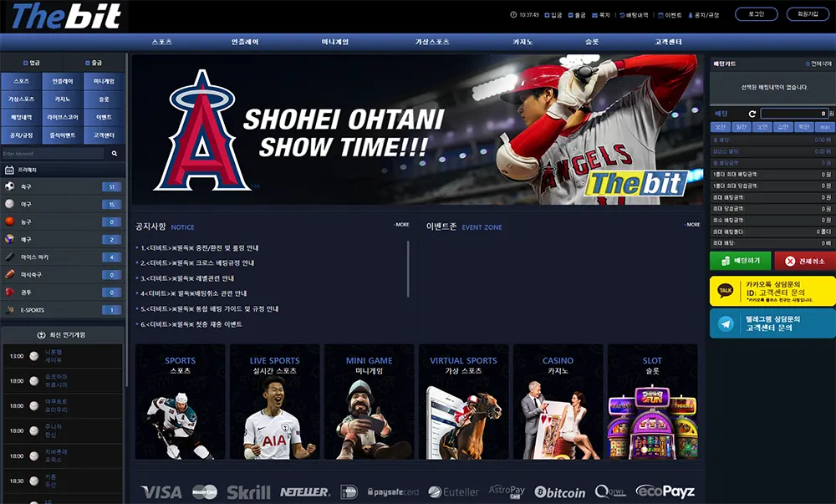The width and height of the screenshot is (836, 504).
Task: Click the VISA payment logo
Action: tap(161, 492)
